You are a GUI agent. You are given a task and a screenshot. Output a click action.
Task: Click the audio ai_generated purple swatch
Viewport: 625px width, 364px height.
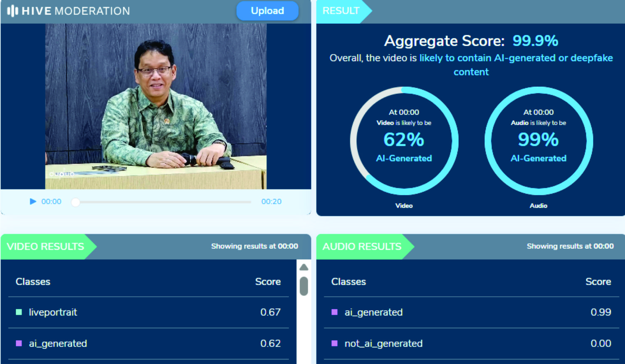334,312
